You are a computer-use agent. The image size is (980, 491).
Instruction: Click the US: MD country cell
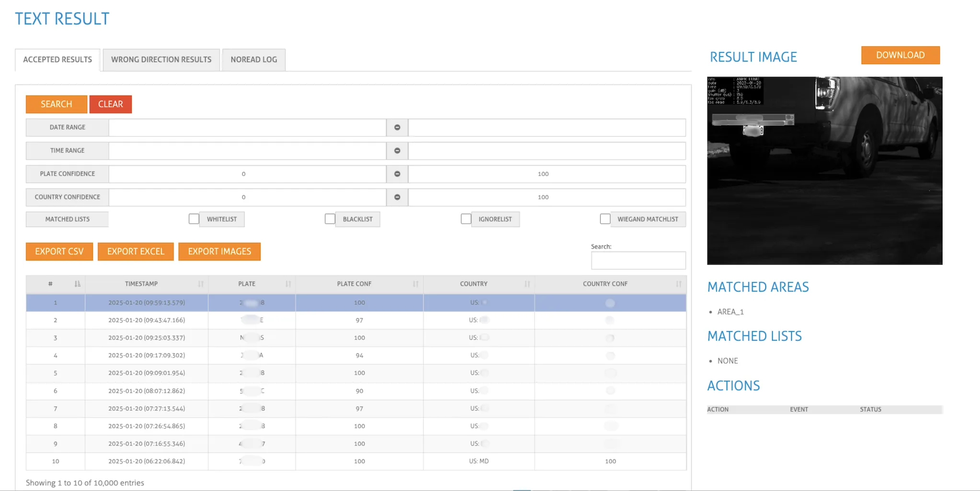479,461
